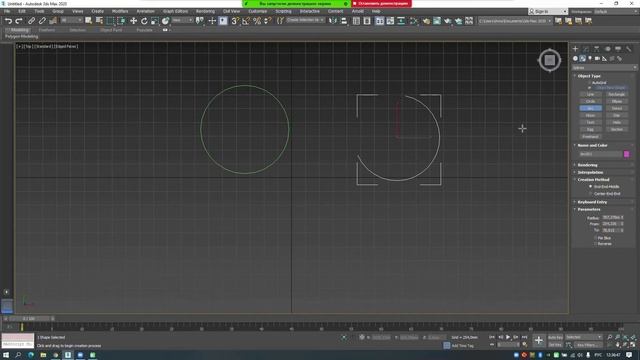Select the Cameras category icon in Create panel

tap(597, 59)
